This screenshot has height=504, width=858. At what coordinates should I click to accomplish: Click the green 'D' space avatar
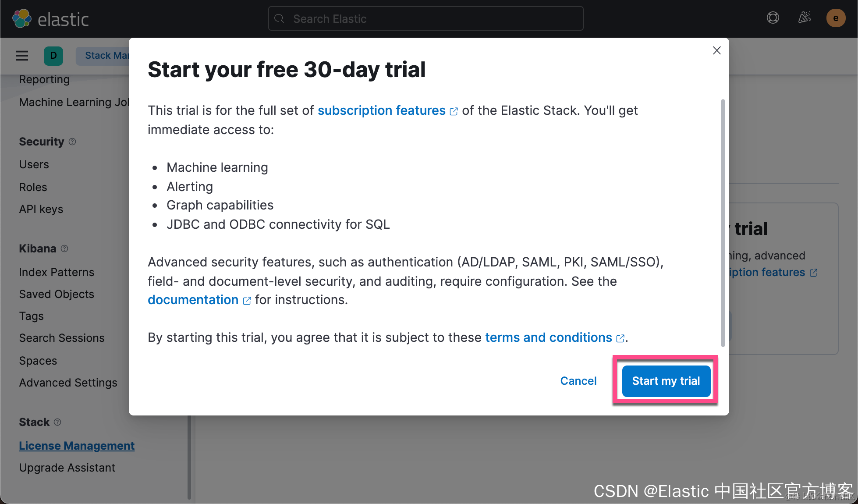(53, 56)
